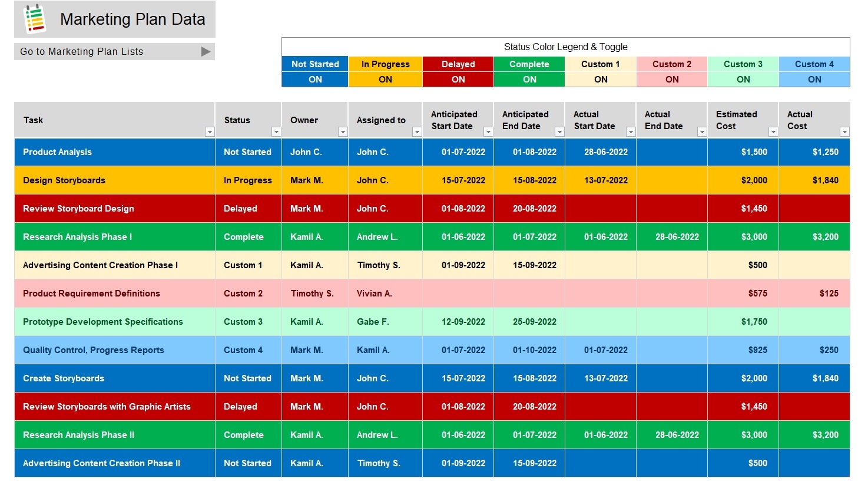Select the Custom 3 legend cell

pos(743,64)
